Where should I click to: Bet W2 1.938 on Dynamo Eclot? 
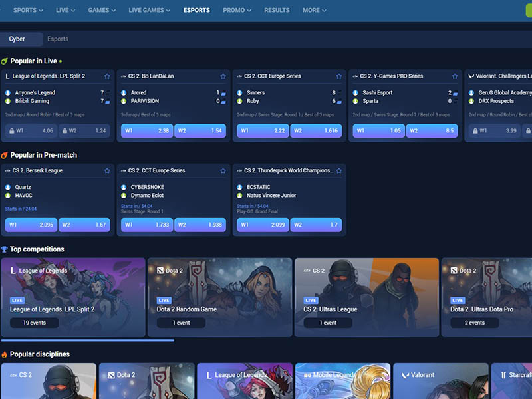click(200, 225)
